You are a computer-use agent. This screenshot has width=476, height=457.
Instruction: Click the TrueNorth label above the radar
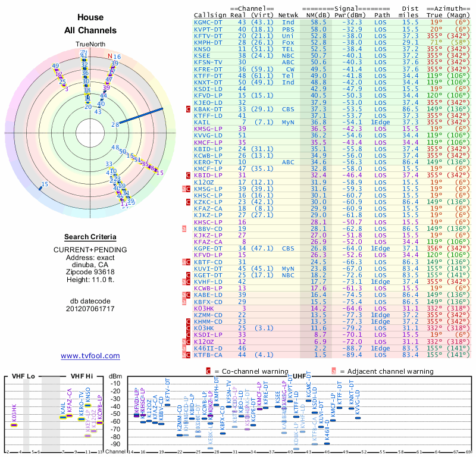click(90, 45)
